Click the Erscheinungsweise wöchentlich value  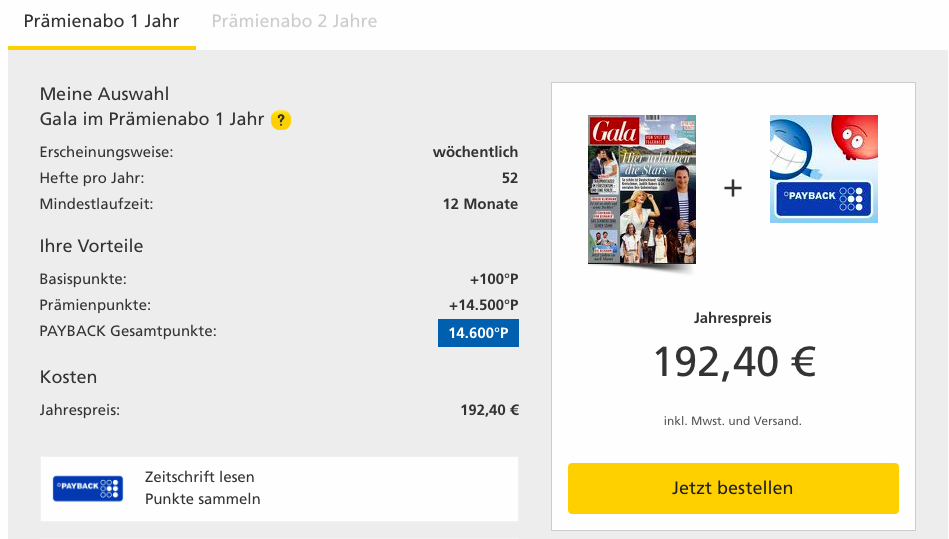(x=475, y=152)
